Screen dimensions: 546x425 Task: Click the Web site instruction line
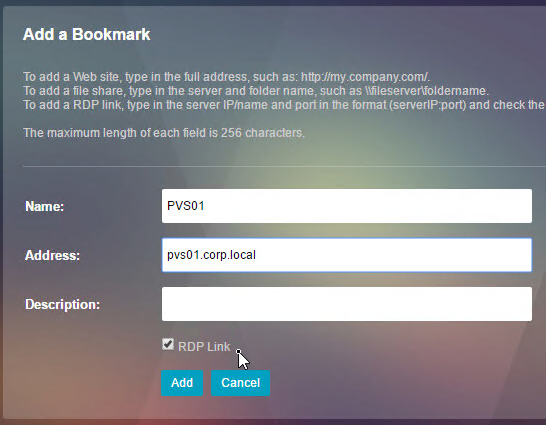coord(227,77)
